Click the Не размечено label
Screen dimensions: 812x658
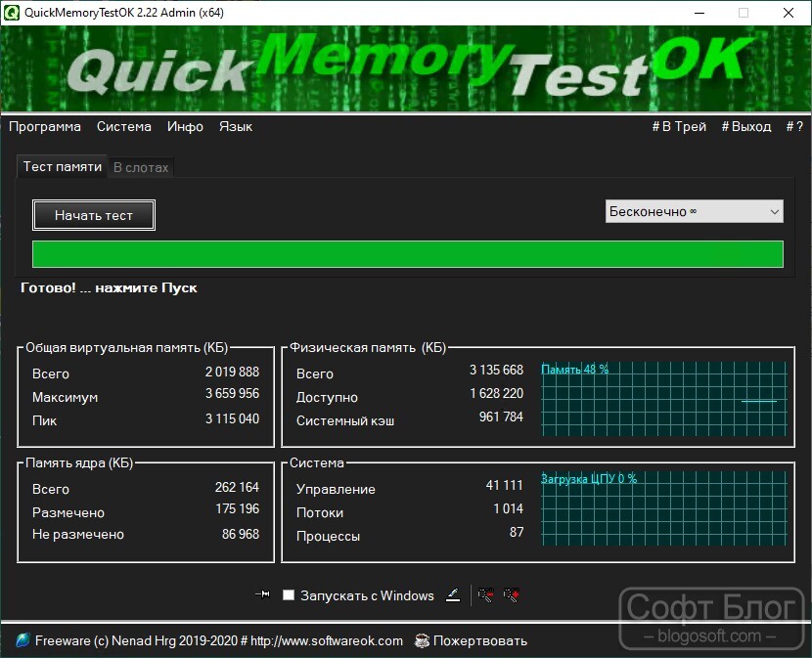[78, 534]
